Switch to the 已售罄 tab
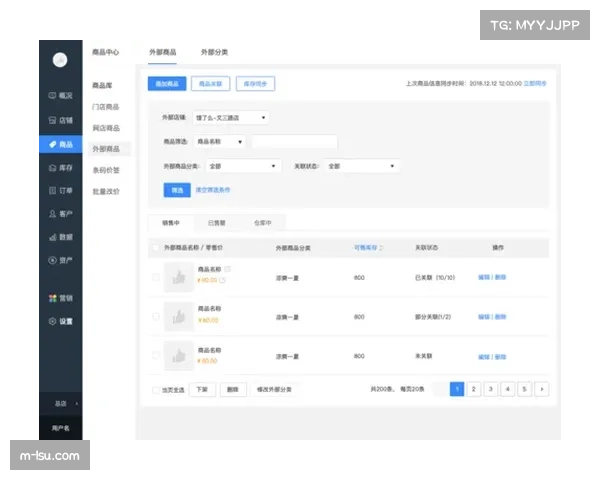 click(217, 222)
